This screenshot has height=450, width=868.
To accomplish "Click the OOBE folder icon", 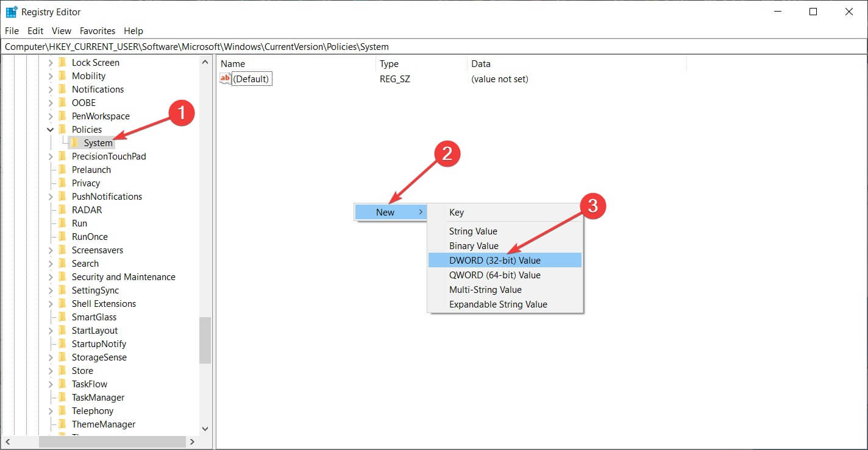I will pyautogui.click(x=62, y=102).
